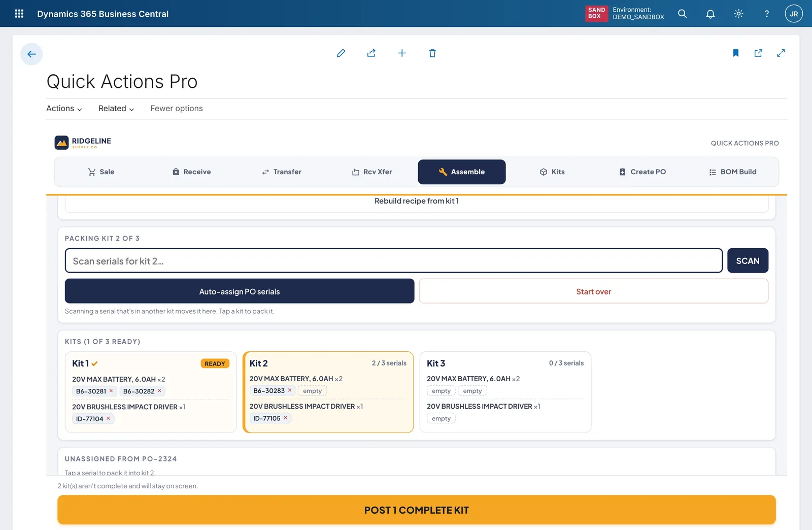
Task: Open page in new window icon
Action: (758, 53)
